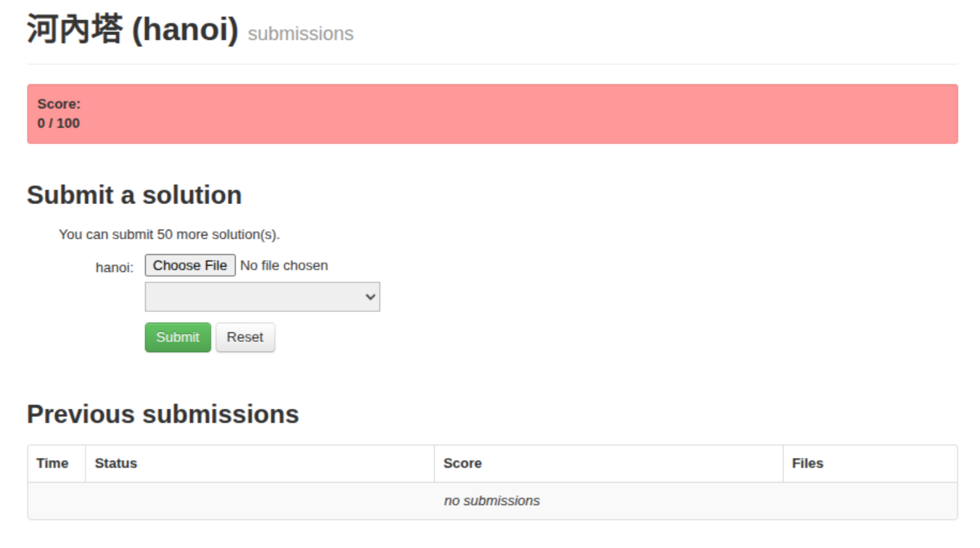
Task: Click the Reset button
Action: pyautogui.click(x=245, y=338)
